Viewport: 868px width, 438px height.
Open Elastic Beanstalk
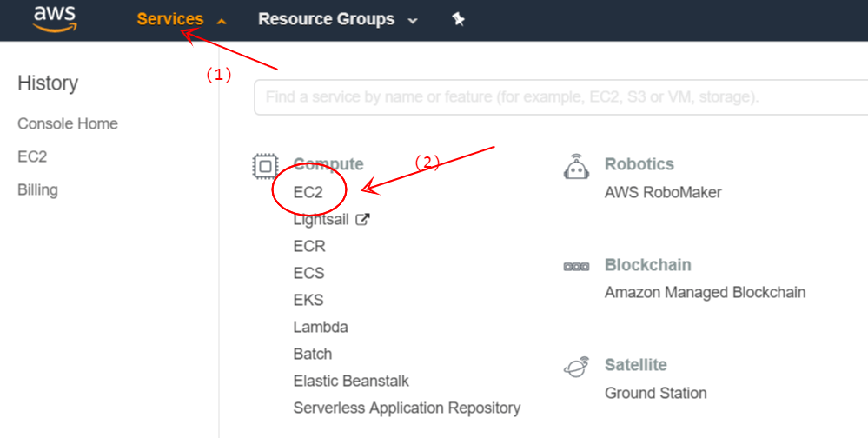point(351,381)
